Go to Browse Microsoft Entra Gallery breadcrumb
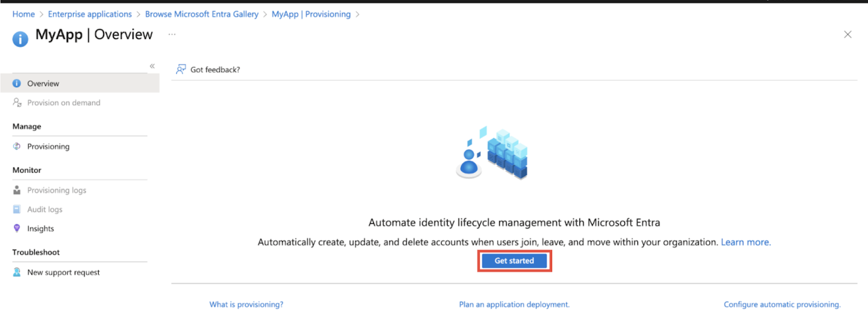This screenshot has height=324, width=868. [202, 14]
